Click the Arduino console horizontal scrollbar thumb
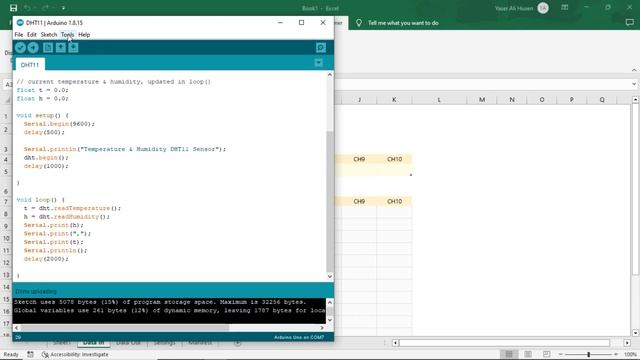This screenshot has width=640, height=360. (125, 328)
